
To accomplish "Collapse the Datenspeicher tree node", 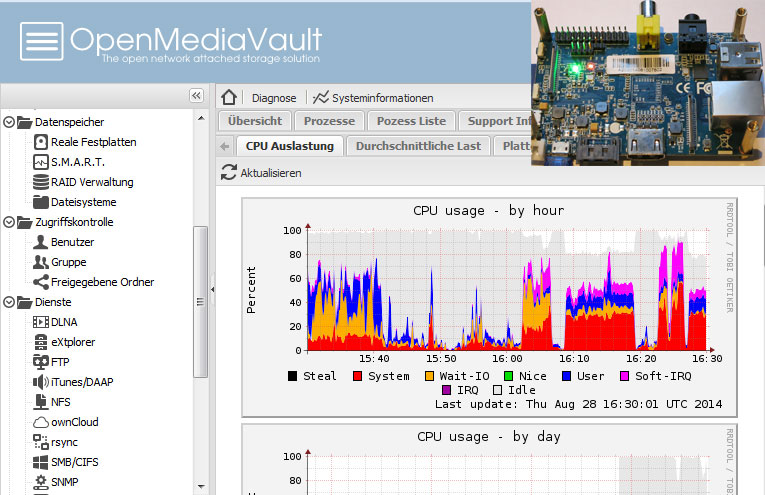I will tap(9, 122).
